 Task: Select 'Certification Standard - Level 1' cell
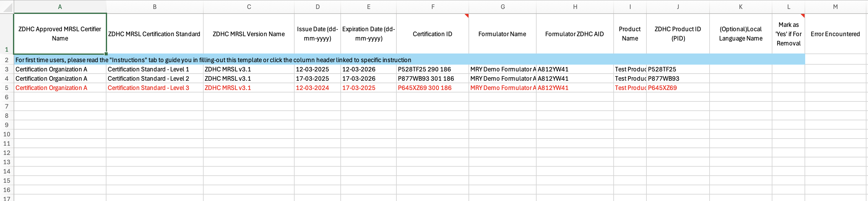(155, 69)
